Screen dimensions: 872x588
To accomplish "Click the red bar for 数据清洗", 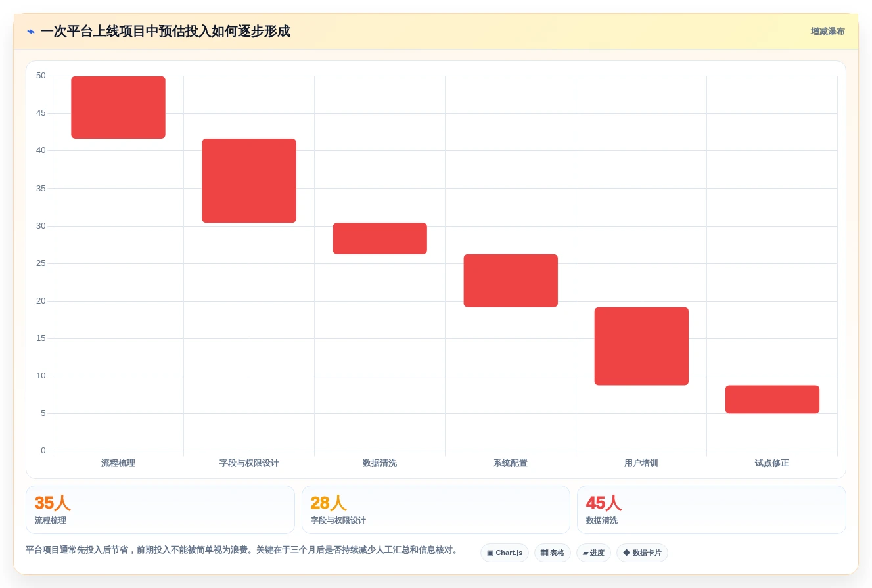I will click(x=380, y=238).
